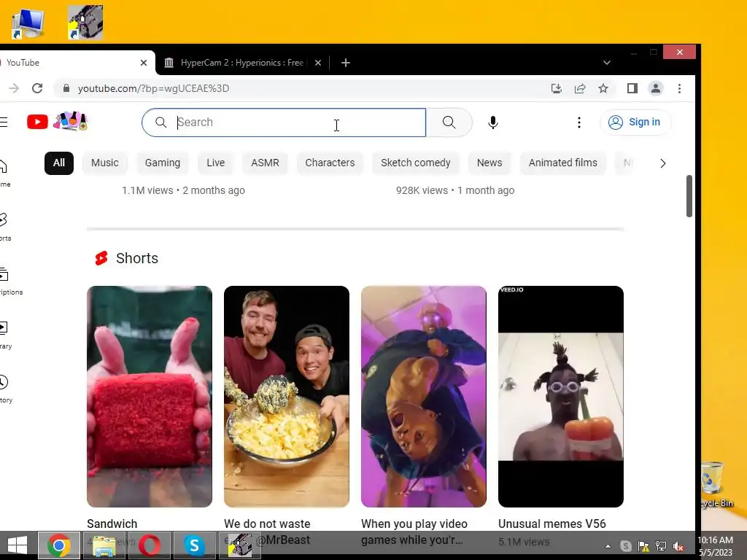This screenshot has width=747, height=560.
Task: Open the hamburger guide menu
Action: click(x=4, y=122)
